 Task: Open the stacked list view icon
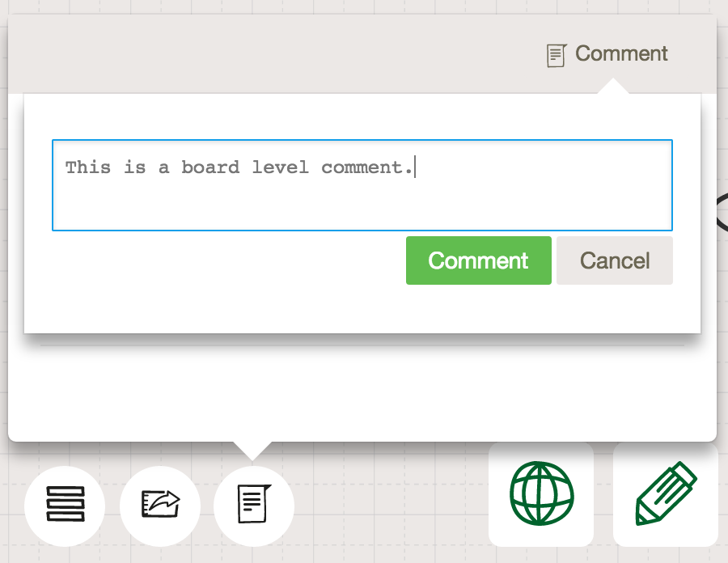tap(65, 504)
